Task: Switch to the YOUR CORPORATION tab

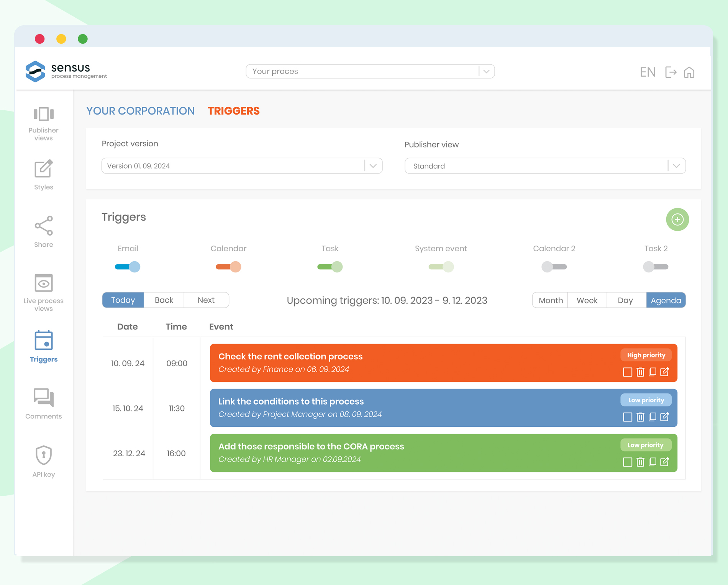Action: tap(140, 111)
